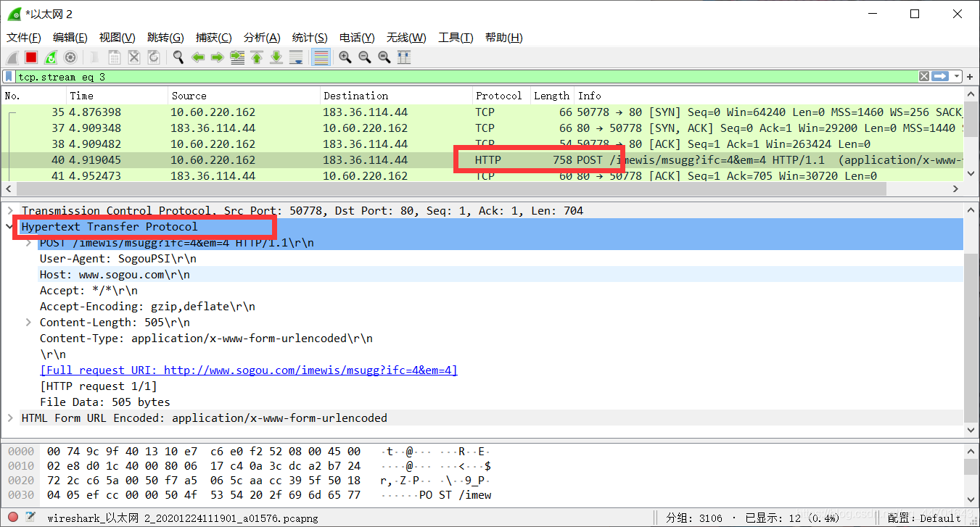Sort packets by the Time column
This screenshot has height=527, width=980.
(118, 96)
